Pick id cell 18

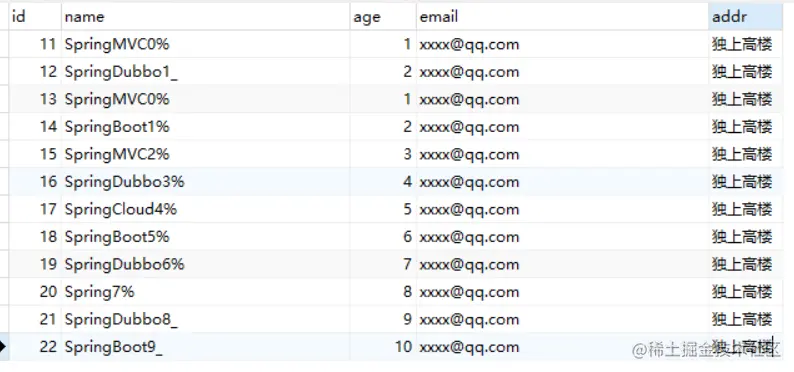(x=35, y=237)
